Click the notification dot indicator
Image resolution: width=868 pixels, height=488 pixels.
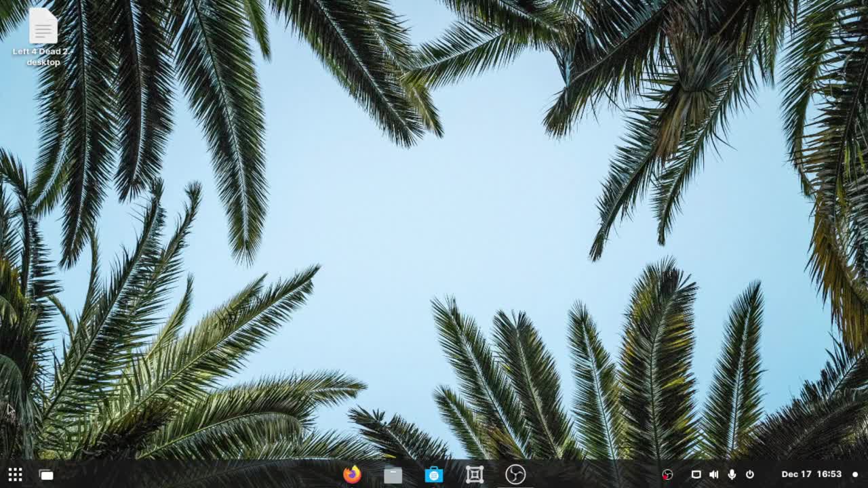855,474
